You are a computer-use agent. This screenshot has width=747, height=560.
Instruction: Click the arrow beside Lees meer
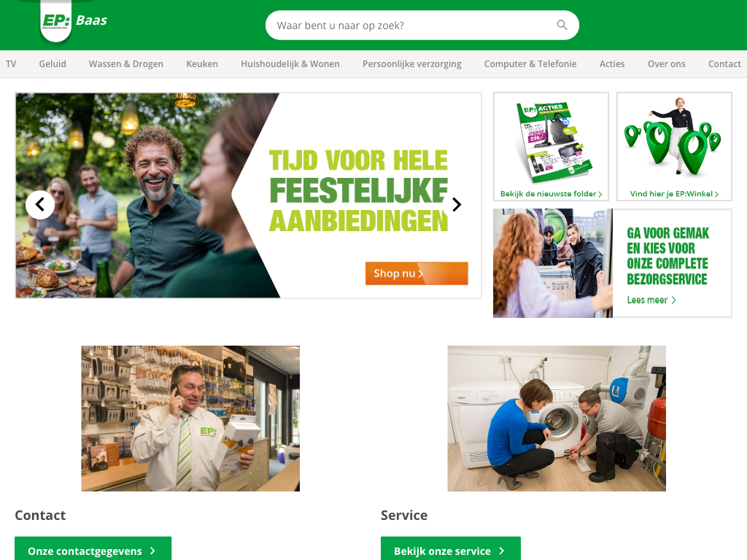(673, 300)
